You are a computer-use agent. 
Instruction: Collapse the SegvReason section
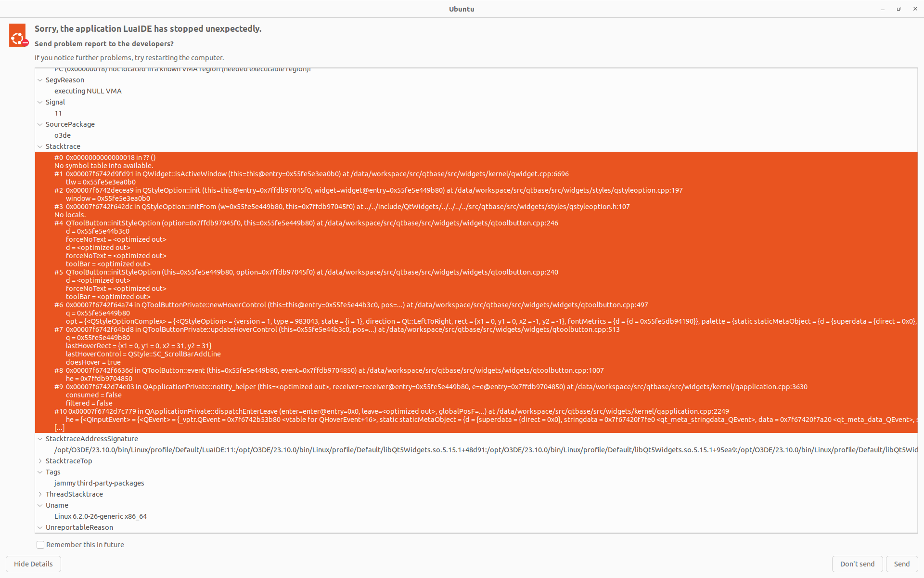point(40,80)
